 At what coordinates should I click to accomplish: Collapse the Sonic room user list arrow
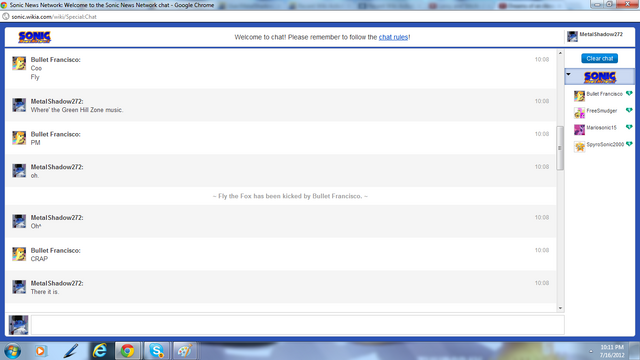click(x=568, y=74)
